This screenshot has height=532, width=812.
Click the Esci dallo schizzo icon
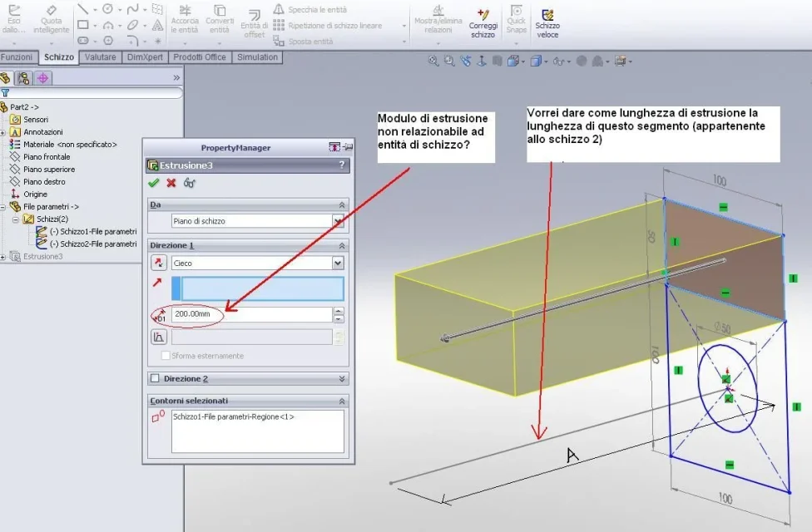click(14, 10)
